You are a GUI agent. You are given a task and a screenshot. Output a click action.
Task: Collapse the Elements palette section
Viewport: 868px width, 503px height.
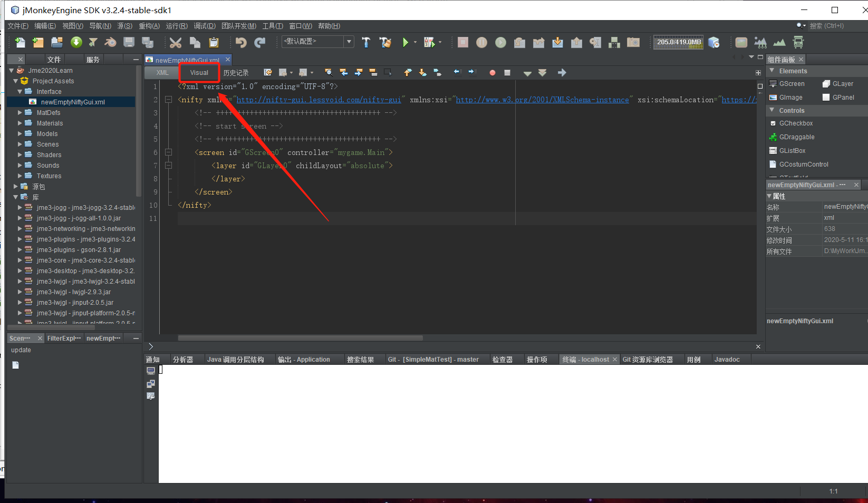coord(772,71)
